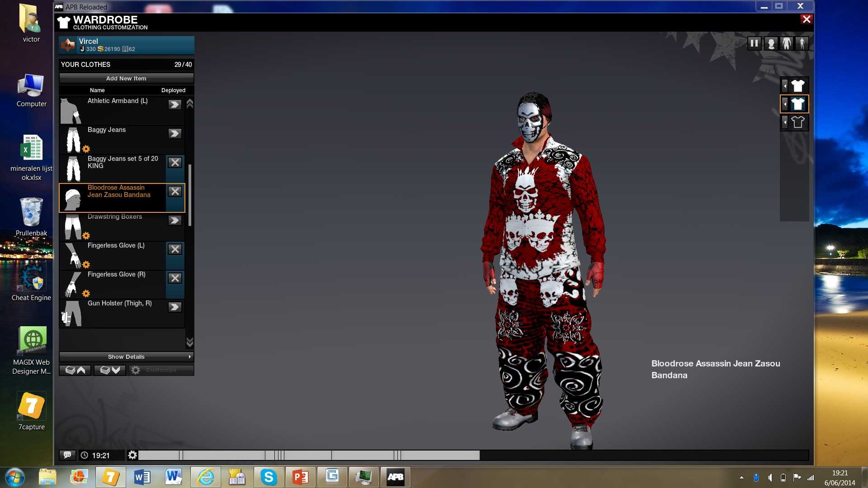Image resolution: width=868 pixels, height=488 pixels.
Task: Switch to APB Reloaded taskbar button
Action: click(x=395, y=477)
